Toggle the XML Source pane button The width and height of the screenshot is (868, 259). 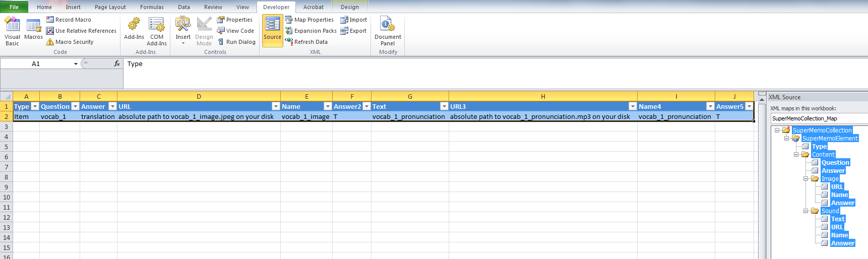pos(273,30)
